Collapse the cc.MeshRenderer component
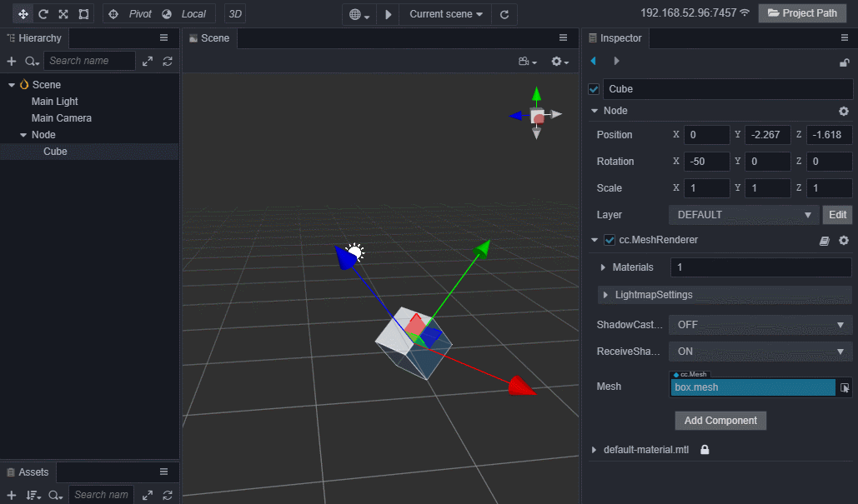Viewport: 858px width, 504px height. [x=595, y=240]
